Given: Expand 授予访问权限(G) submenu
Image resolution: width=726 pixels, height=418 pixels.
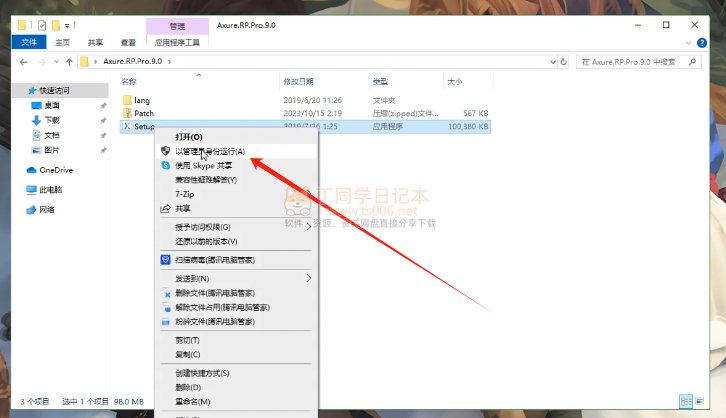Looking at the screenshot, I should [237, 227].
